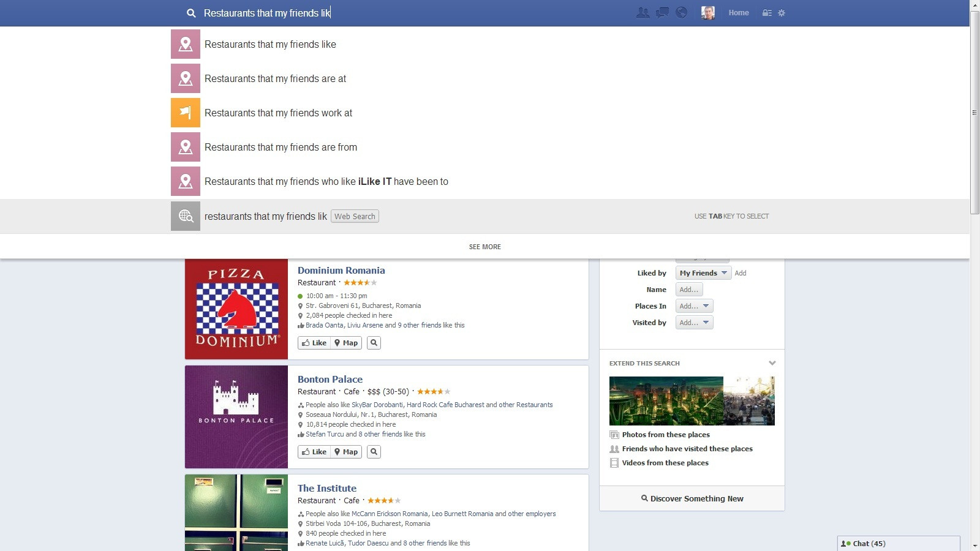Screen dimensions: 980x551
Task: Open friend requests icon in top bar
Action: (643, 13)
